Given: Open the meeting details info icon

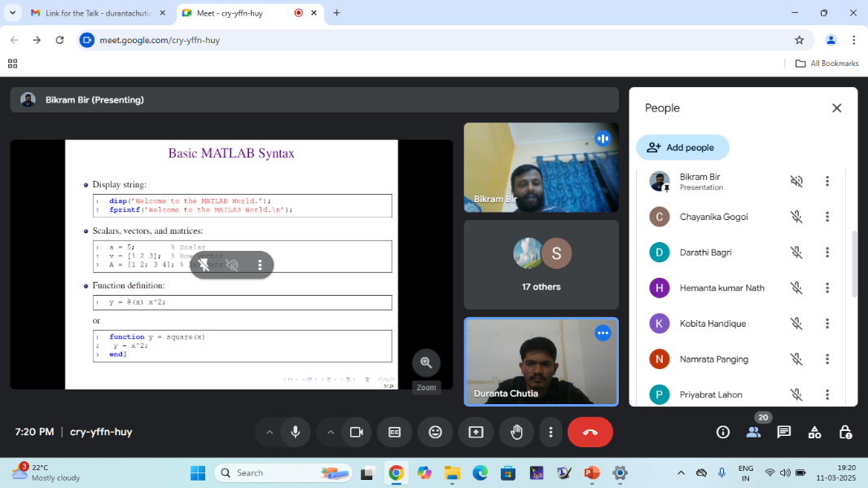Looking at the screenshot, I should pos(722,432).
